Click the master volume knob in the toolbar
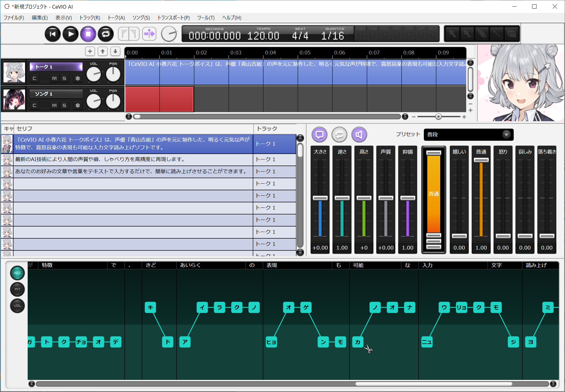This screenshot has width=565, height=392. coord(169,34)
